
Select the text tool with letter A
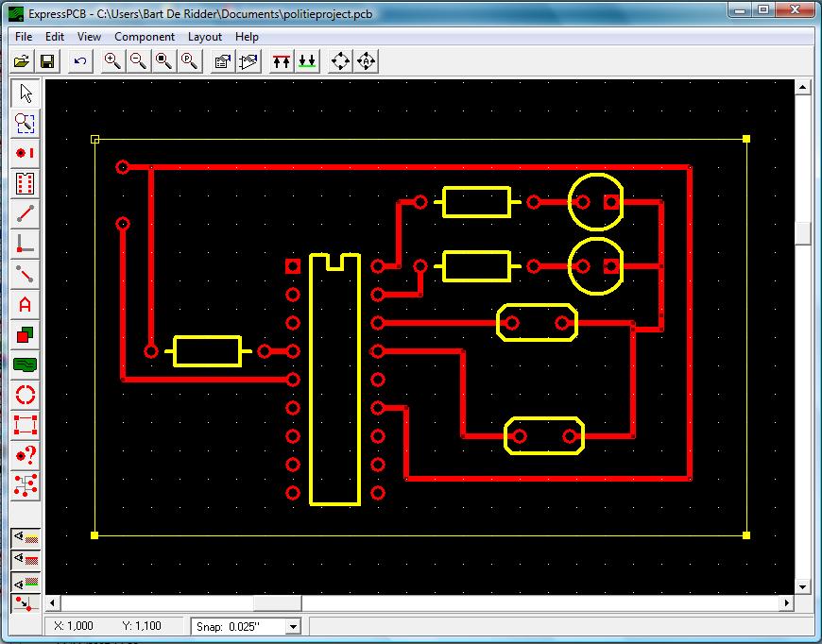(x=26, y=304)
